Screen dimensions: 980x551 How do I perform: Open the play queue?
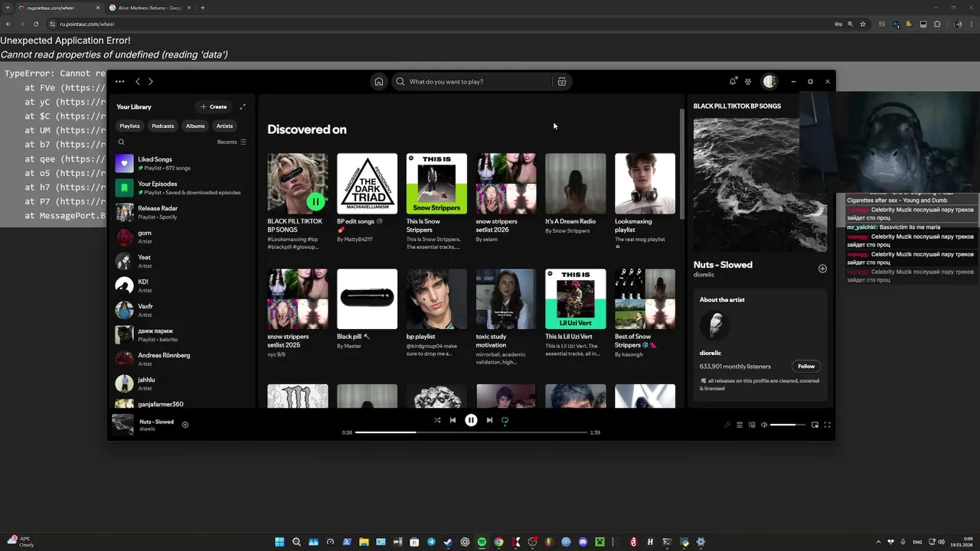click(x=740, y=425)
